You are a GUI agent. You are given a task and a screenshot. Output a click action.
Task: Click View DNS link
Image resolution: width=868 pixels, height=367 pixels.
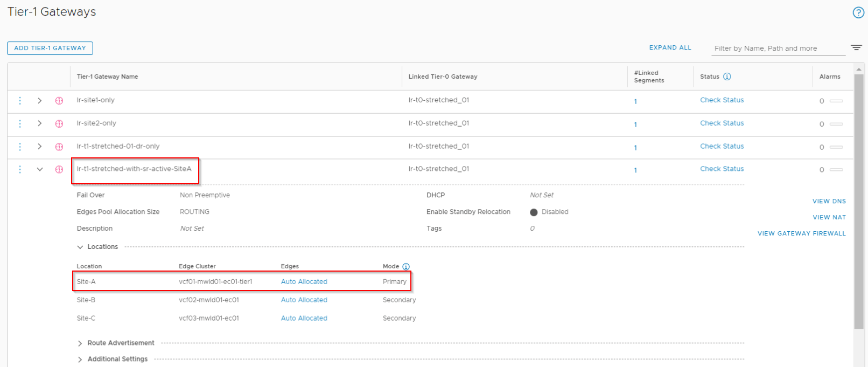coord(829,201)
